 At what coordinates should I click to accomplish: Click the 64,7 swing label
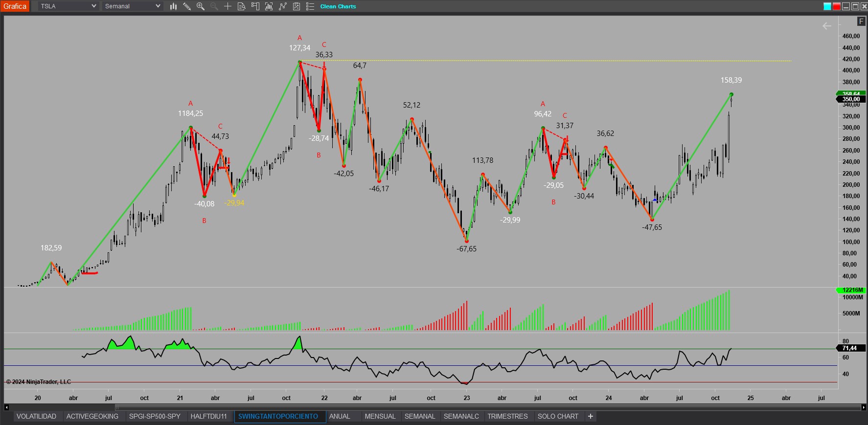pyautogui.click(x=360, y=66)
